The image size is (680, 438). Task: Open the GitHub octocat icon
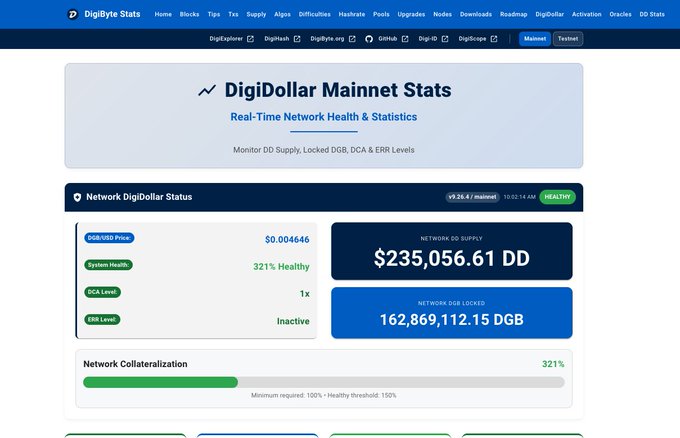tap(369, 39)
